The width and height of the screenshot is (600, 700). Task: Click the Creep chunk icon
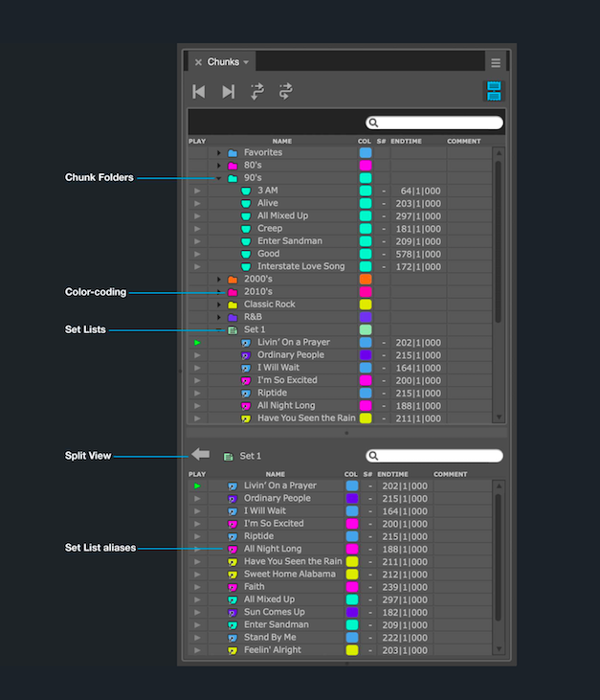tap(245, 229)
